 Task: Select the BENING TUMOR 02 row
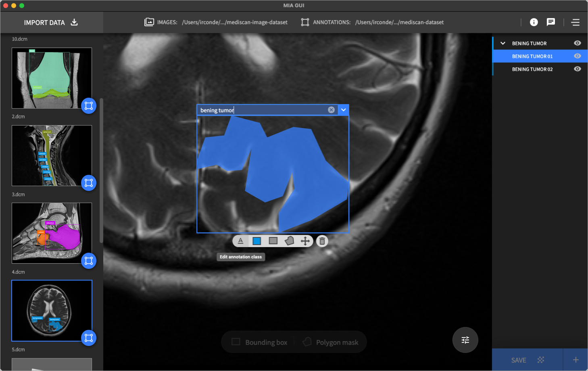[x=540, y=69]
